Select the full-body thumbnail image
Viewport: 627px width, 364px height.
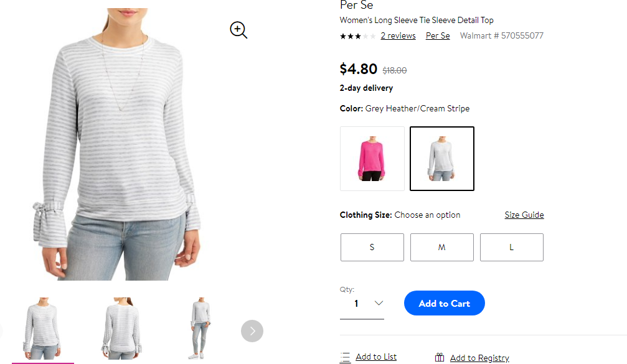200,329
